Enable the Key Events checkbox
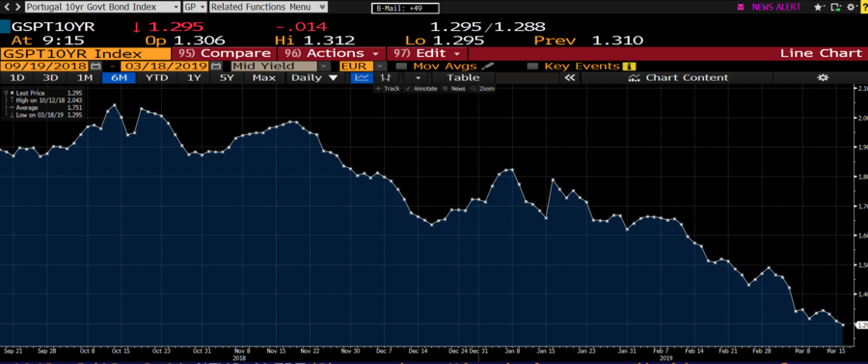This screenshot has width=868, height=364. 532,66
